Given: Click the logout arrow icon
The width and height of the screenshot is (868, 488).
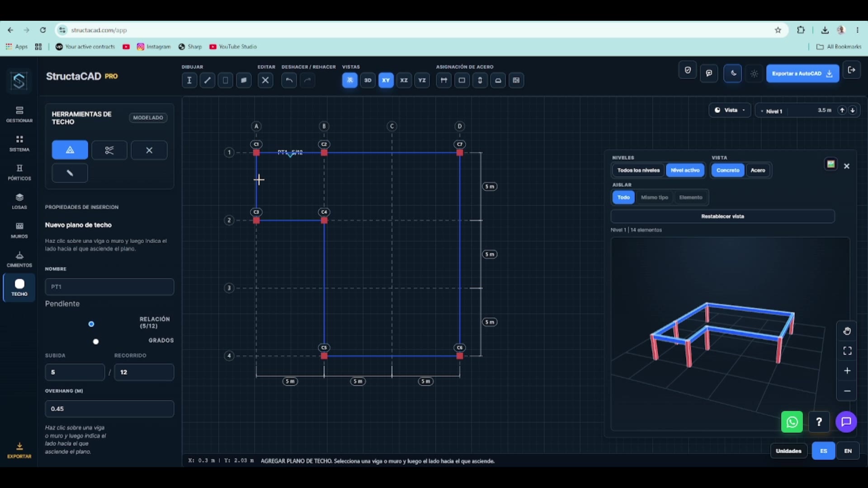Looking at the screenshot, I should [x=852, y=70].
